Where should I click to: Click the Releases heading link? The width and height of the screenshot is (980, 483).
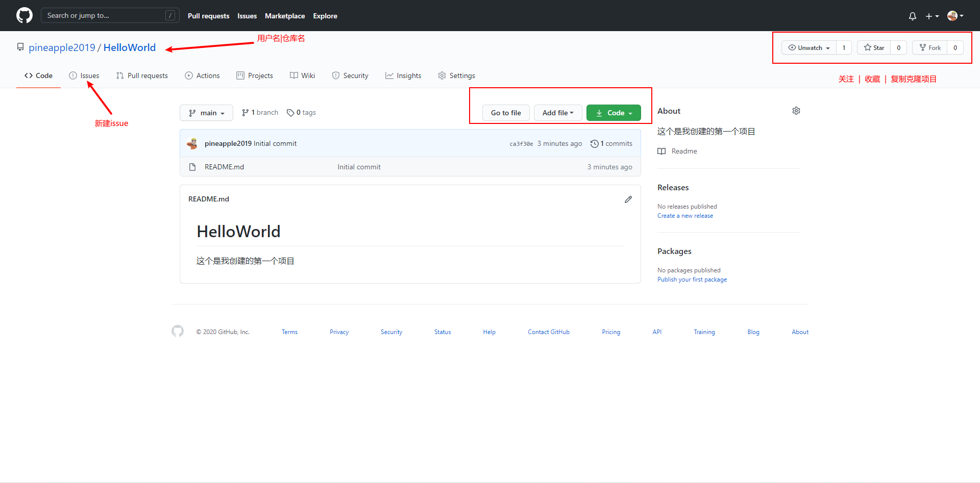673,187
